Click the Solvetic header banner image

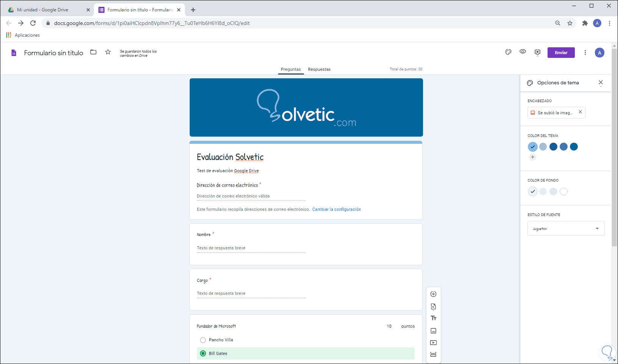pos(306,107)
